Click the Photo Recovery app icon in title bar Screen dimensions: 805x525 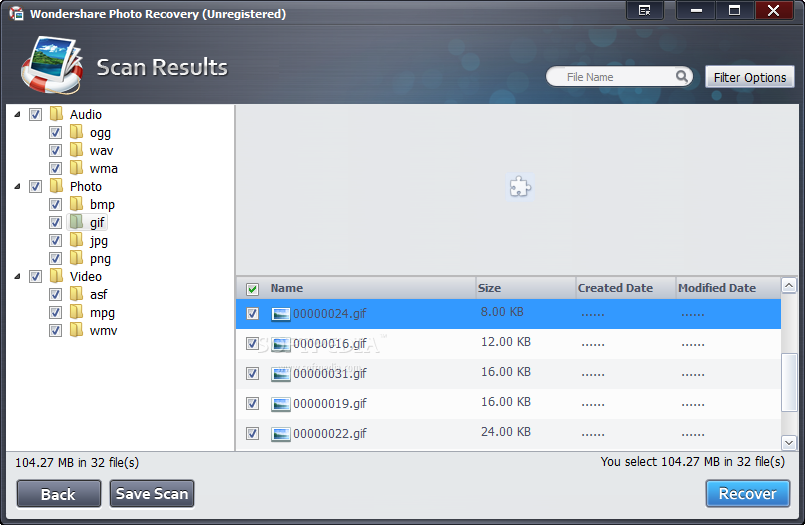[16, 13]
